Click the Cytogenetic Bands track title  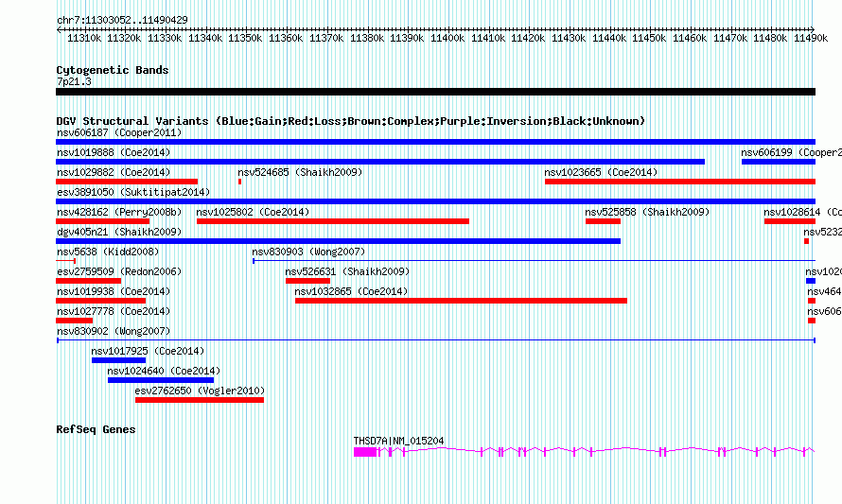(113, 70)
